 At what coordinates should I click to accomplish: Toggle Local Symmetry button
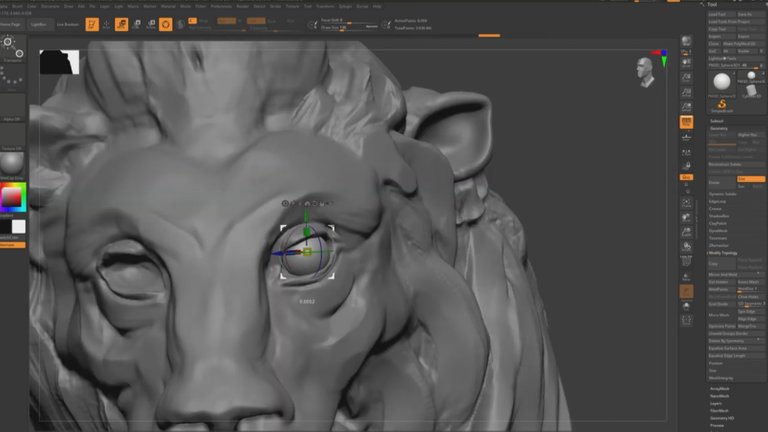pyautogui.click(x=687, y=153)
